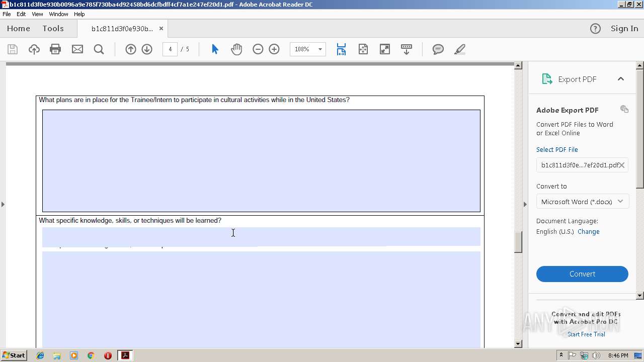Open the File menu

(7, 14)
